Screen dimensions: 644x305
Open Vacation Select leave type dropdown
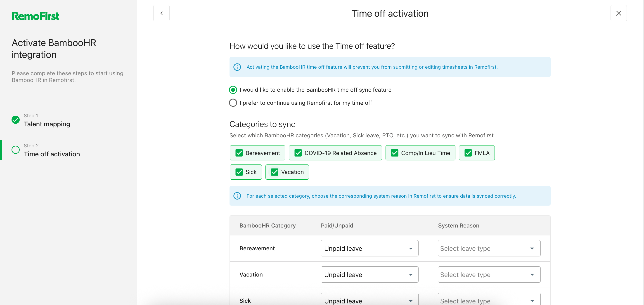(489, 274)
